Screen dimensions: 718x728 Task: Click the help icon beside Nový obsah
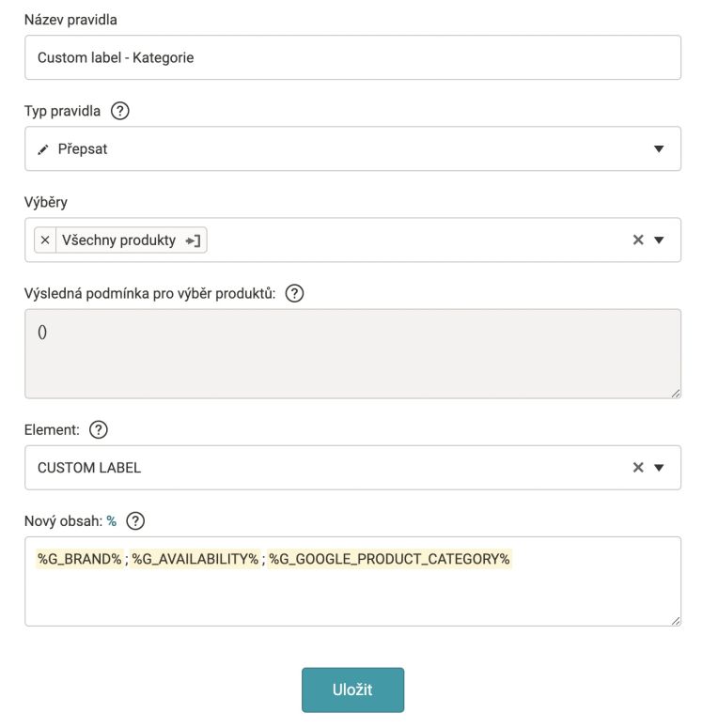[135, 521]
